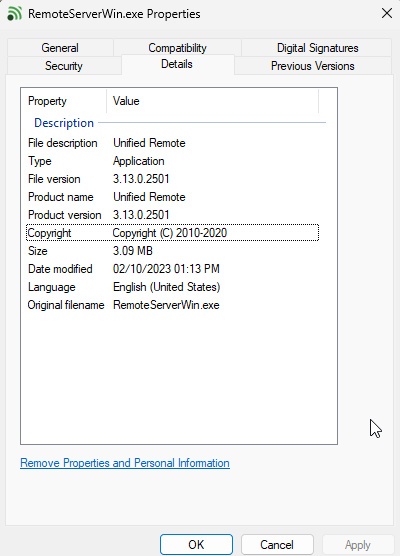Open the Previous Versions tab
400x556 pixels.
coord(312,66)
